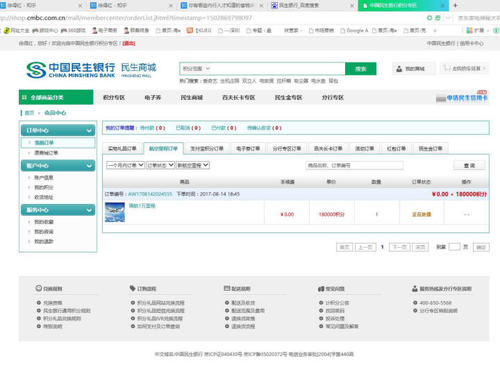This screenshot has height=374, width=500.
Task: Click the tag icon beside 订购流程 footer heading
Action: click(x=133, y=288)
